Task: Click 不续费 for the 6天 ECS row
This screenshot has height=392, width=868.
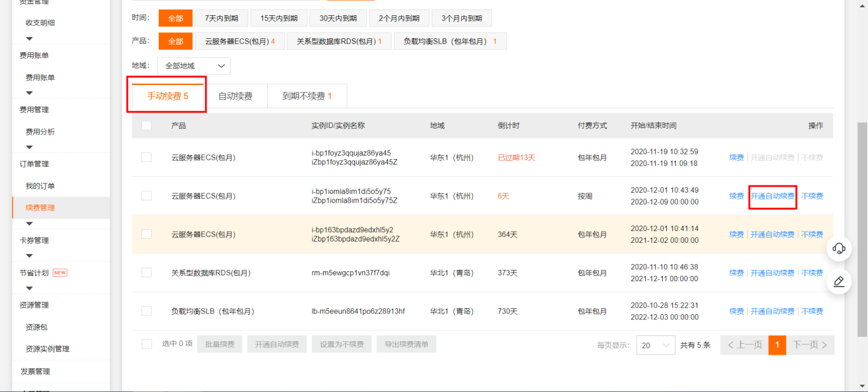Action: click(812, 196)
